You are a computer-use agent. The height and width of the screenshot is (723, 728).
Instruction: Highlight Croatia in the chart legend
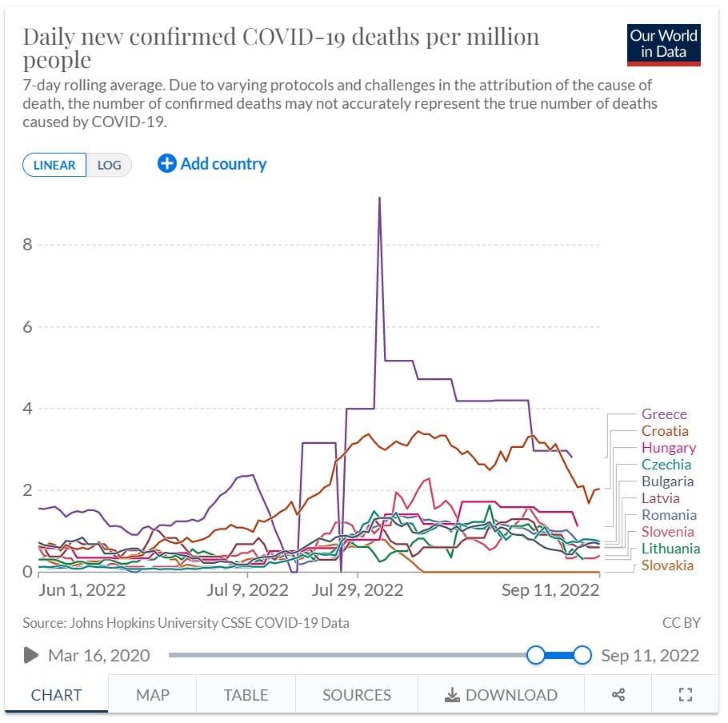665,431
